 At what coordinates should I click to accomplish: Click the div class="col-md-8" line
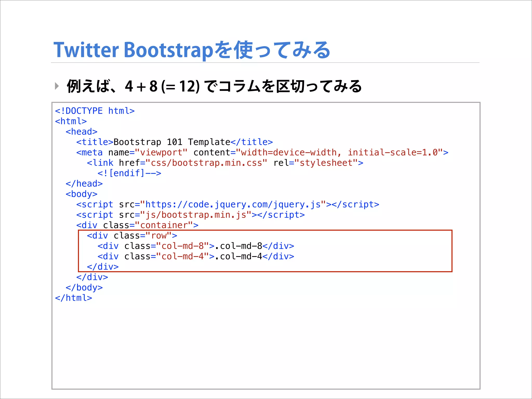196,246
